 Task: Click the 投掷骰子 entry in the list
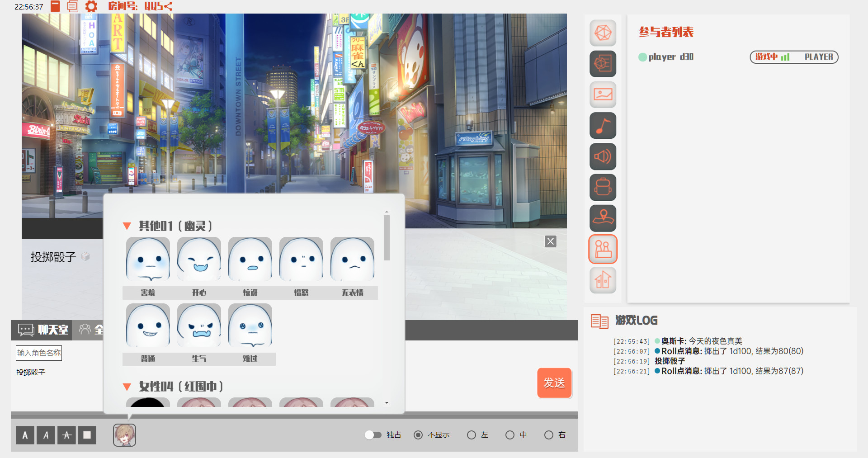[x=31, y=372]
